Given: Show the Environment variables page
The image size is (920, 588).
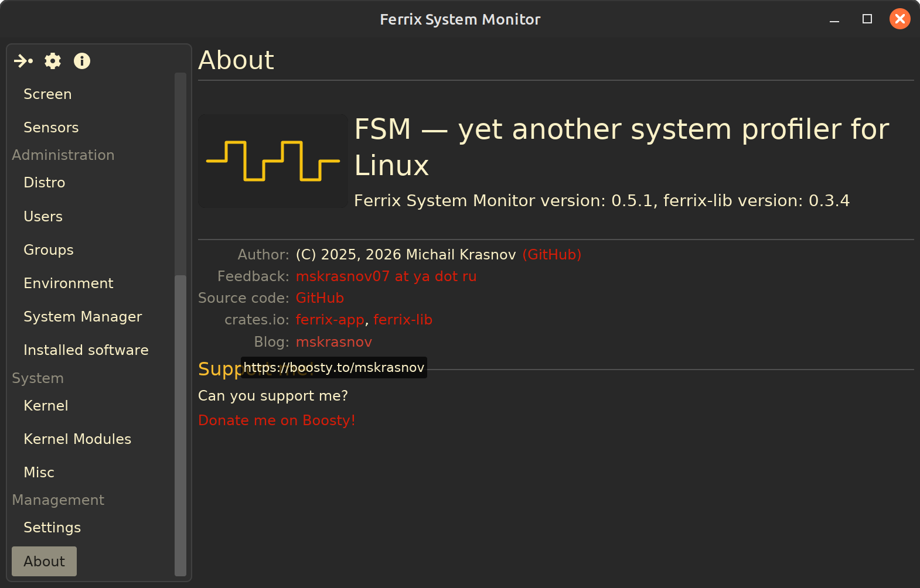Looking at the screenshot, I should [x=69, y=283].
